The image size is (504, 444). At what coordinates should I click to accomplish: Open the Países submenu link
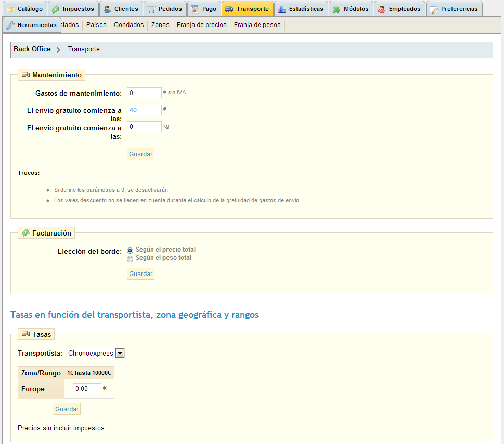(x=96, y=25)
